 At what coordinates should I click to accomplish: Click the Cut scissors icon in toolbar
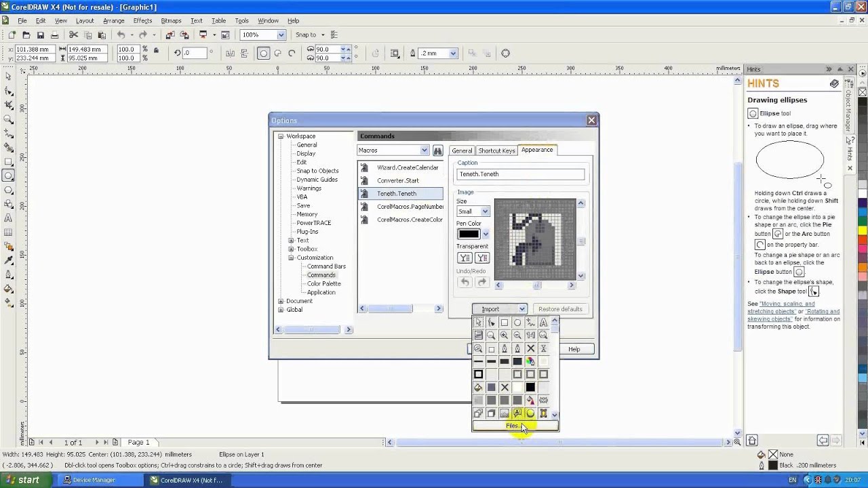[73, 35]
